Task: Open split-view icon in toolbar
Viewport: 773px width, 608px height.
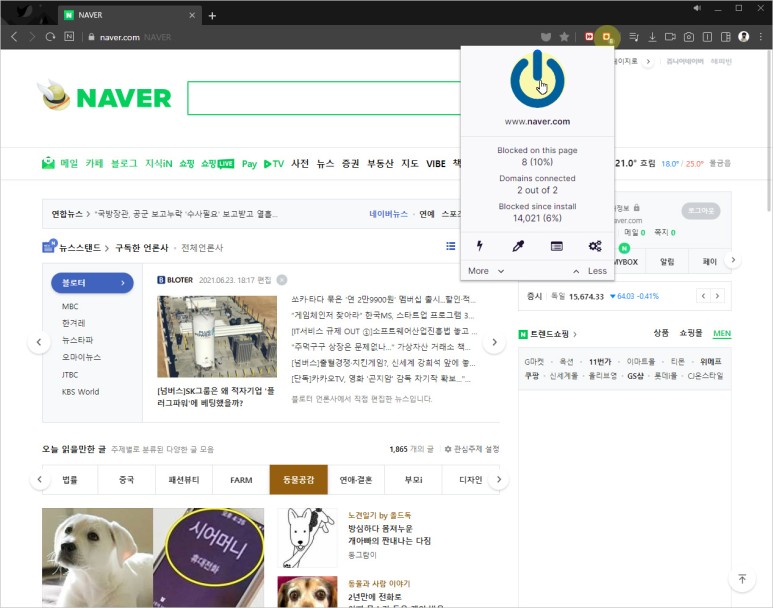Action: pos(707,37)
